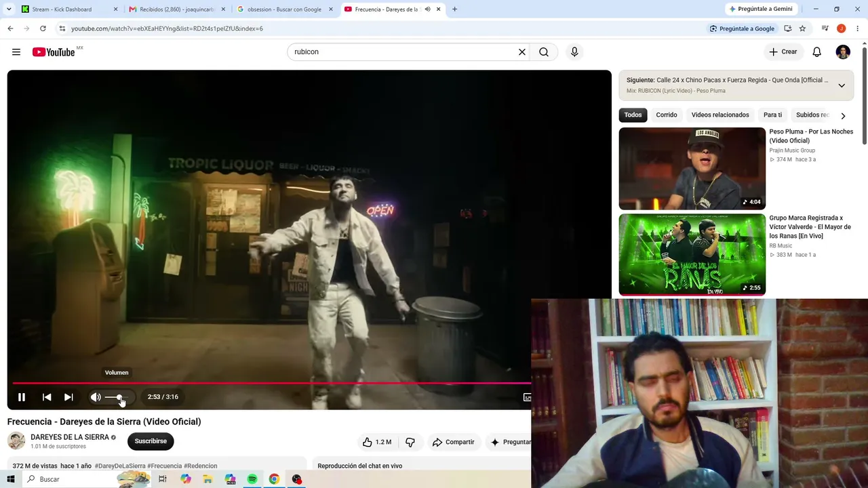
Task: View site information icon in address bar
Action: pyautogui.click(x=62, y=28)
